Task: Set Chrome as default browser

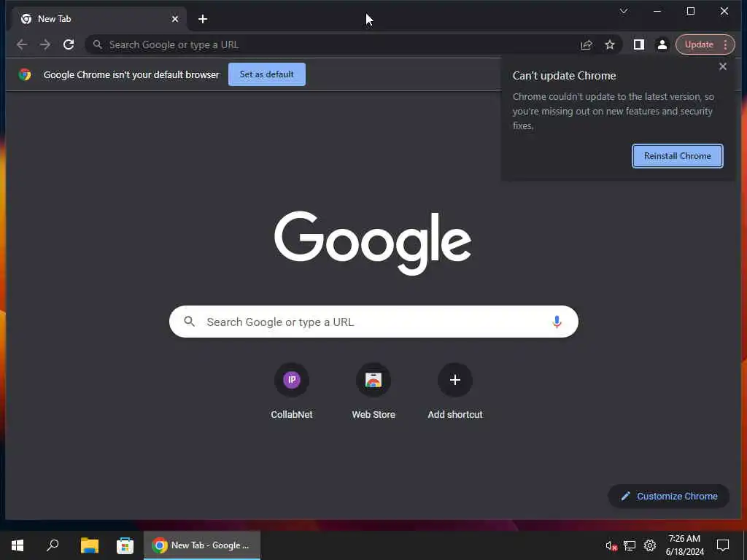Action: [267, 74]
